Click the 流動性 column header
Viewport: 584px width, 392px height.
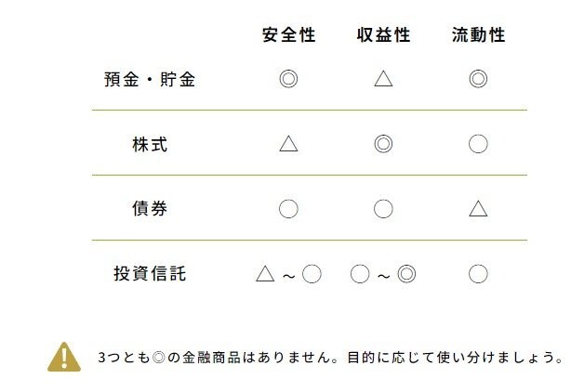pyautogui.click(x=478, y=35)
